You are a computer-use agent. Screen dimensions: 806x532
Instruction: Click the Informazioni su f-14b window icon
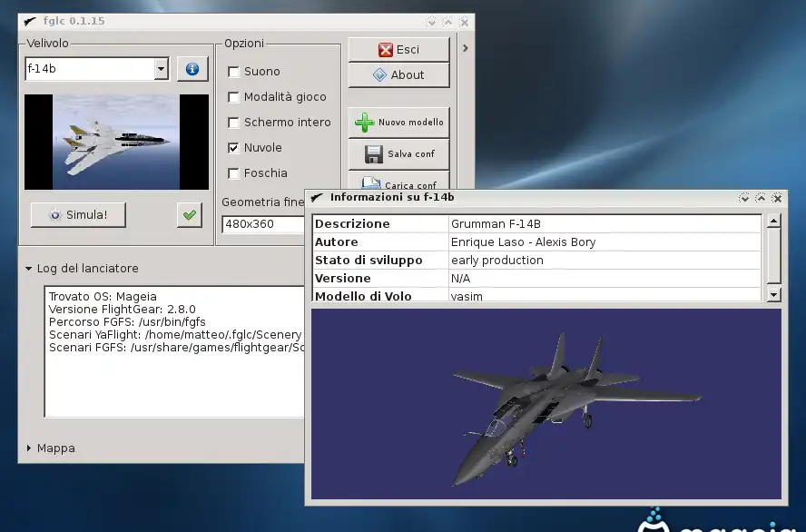(x=317, y=197)
